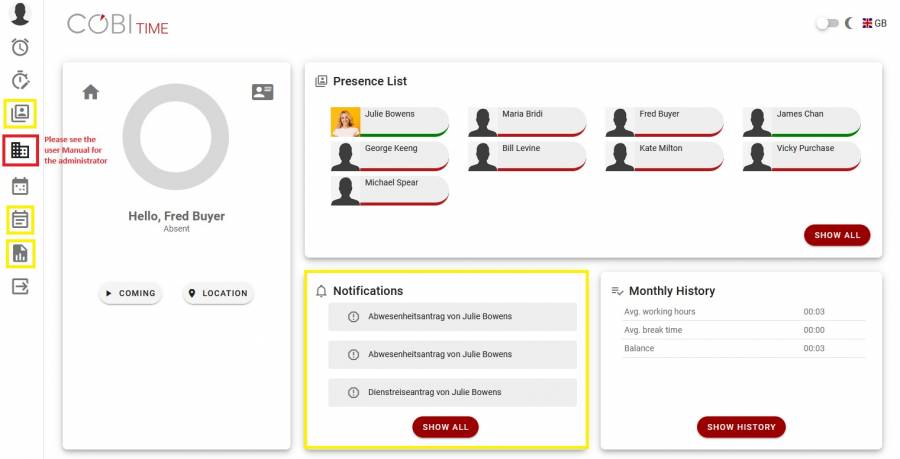Click the home icon on profile card
The image size is (900, 459).
click(91, 92)
